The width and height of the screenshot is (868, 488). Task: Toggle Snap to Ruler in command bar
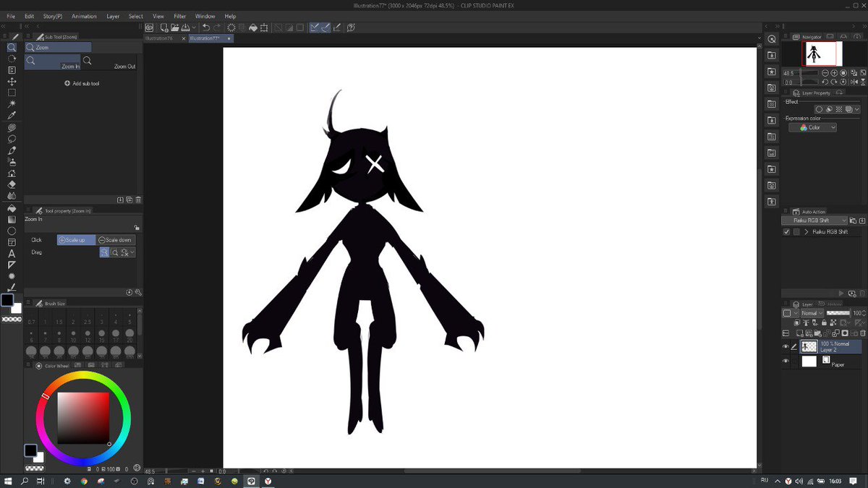point(315,27)
